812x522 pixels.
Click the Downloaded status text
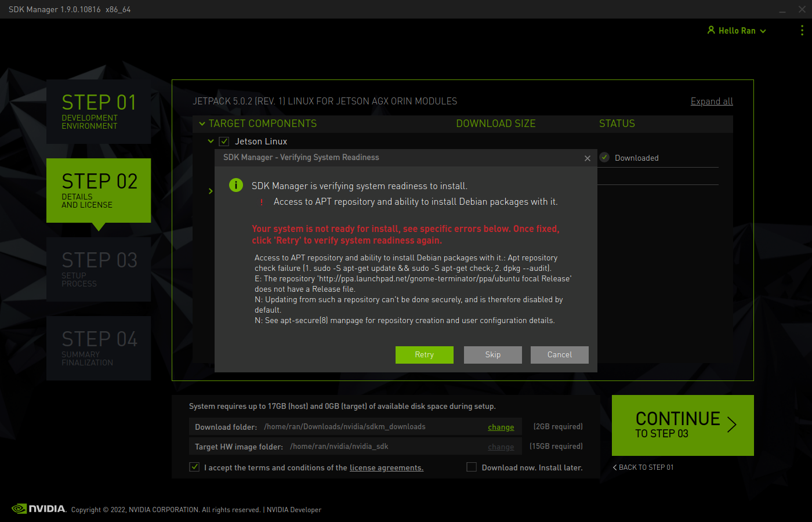pyautogui.click(x=637, y=158)
